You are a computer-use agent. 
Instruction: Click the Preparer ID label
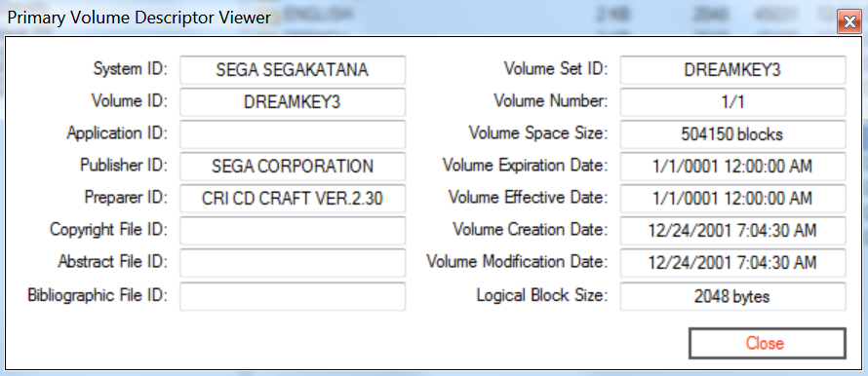[126, 198]
